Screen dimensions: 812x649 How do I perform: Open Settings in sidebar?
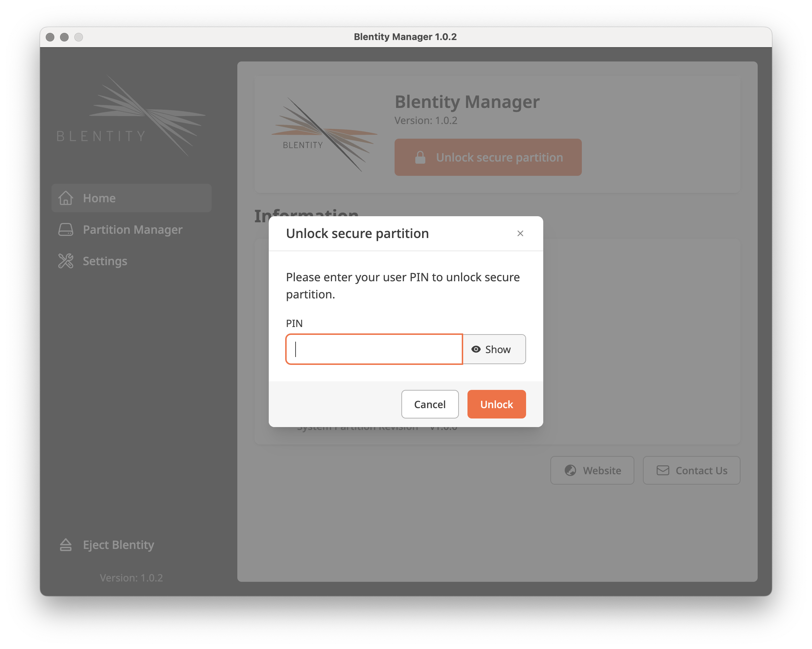[132, 261]
